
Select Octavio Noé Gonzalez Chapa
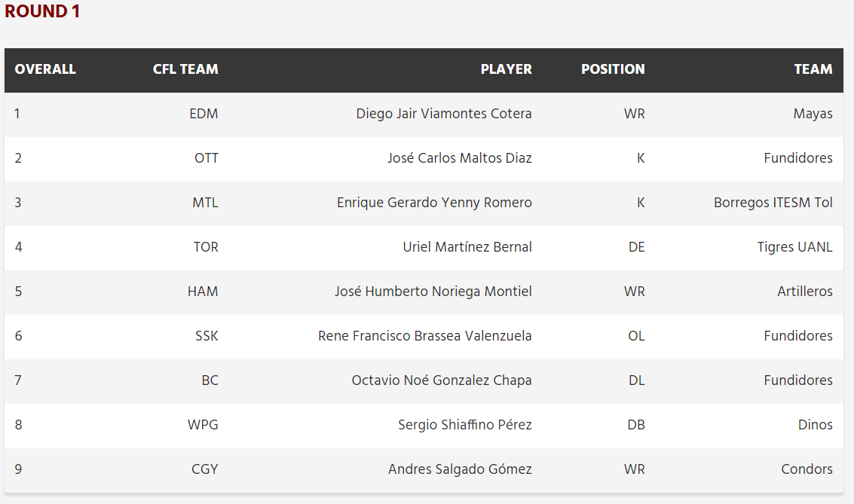[442, 380]
